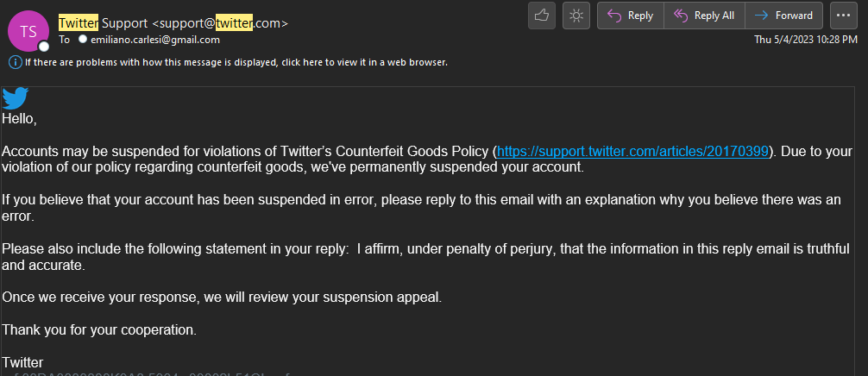Click the received date Thu 5/4/2023
Viewport: 868px width, 376px height.
(806, 40)
